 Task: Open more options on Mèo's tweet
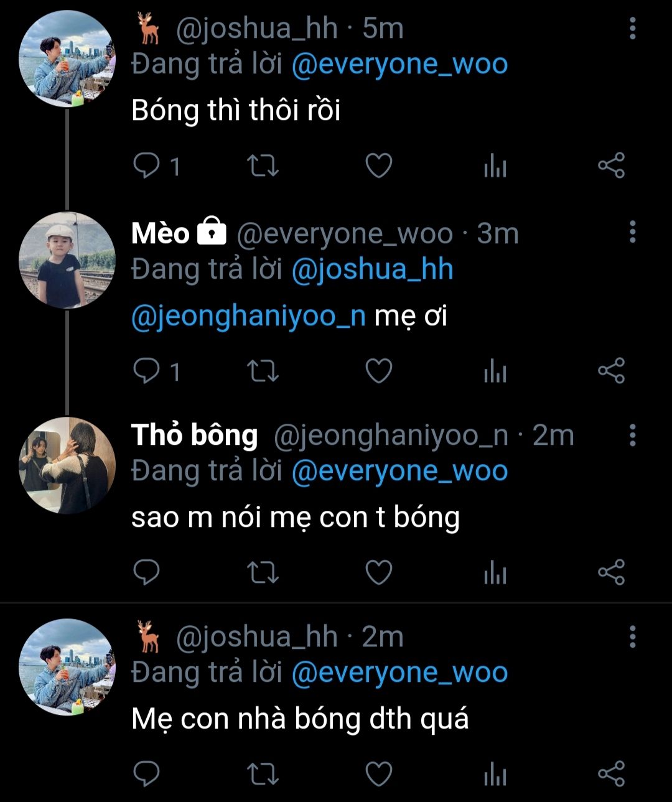(633, 232)
